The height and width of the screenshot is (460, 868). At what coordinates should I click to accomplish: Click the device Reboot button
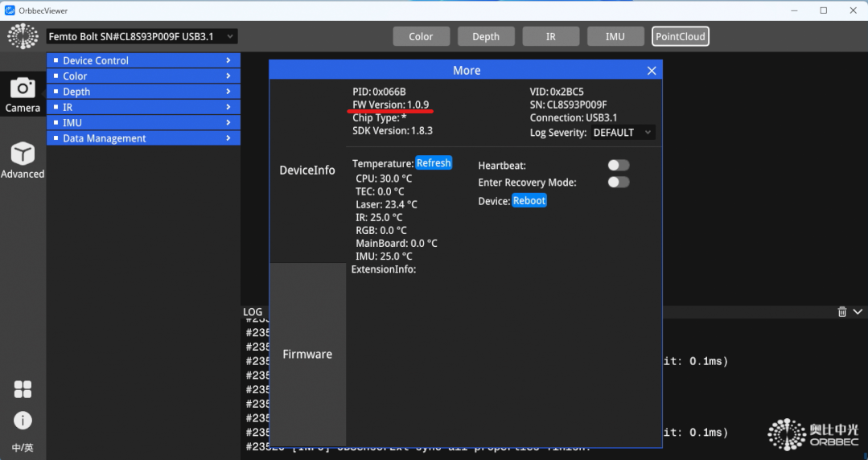(x=529, y=200)
